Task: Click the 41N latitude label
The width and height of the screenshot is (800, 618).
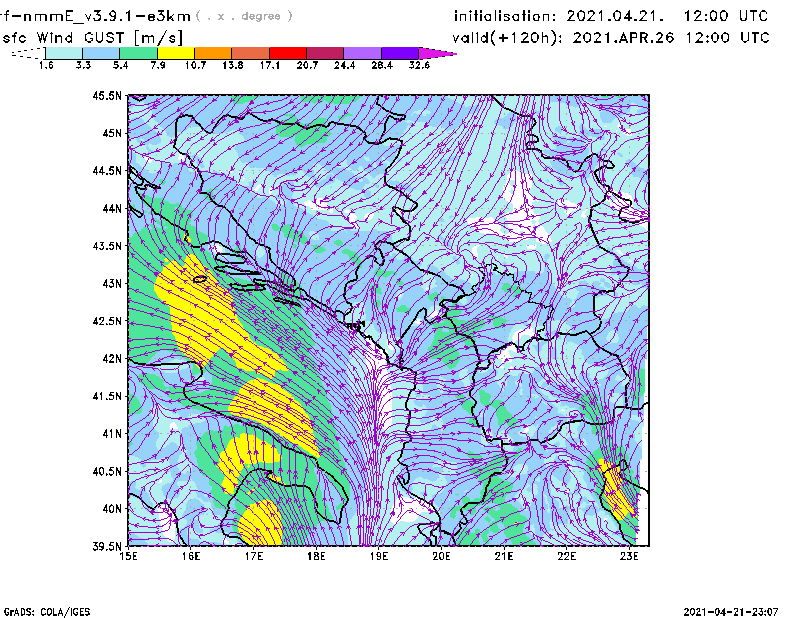Action: (112, 434)
